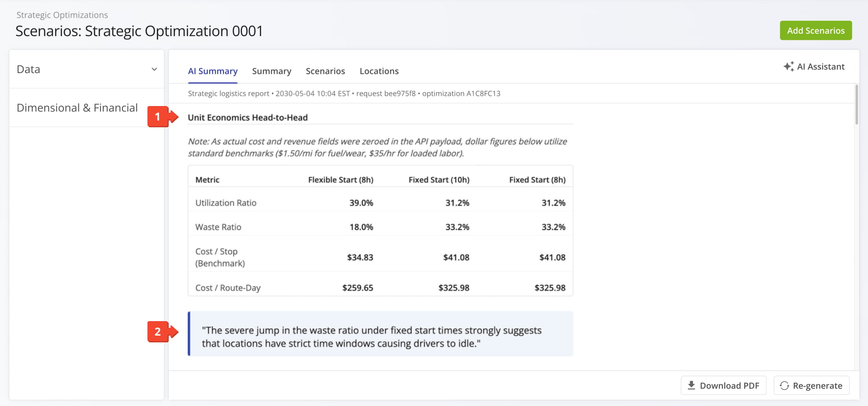Click the Cost / Route-Day row label
Screen dimensions: 868x406
[x=228, y=288]
